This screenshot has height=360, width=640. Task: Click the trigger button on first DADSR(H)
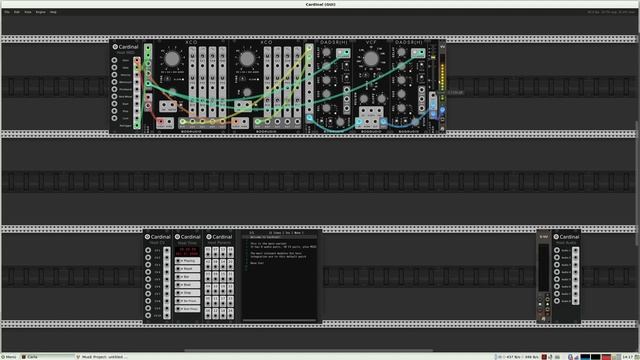pyautogui.click(x=340, y=53)
